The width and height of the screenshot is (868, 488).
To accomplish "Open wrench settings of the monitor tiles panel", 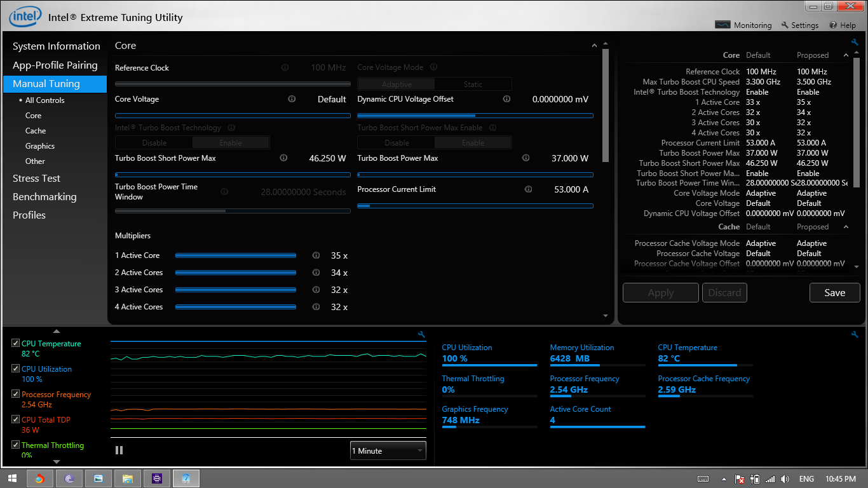I will click(x=855, y=334).
